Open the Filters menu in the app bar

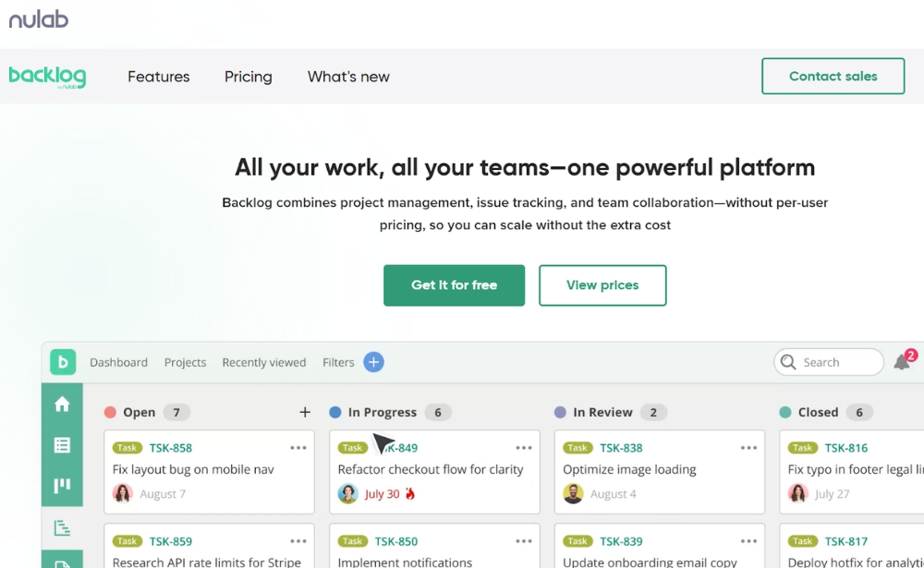click(x=338, y=362)
